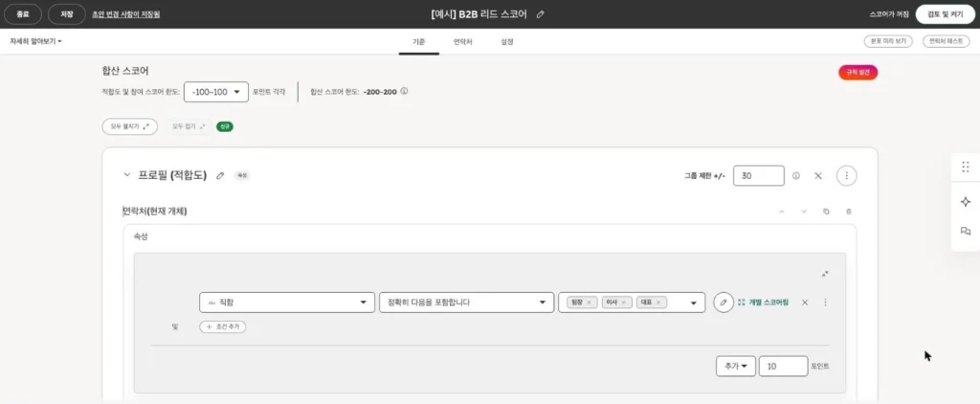Click the 속성 badge next to group name

(242, 176)
